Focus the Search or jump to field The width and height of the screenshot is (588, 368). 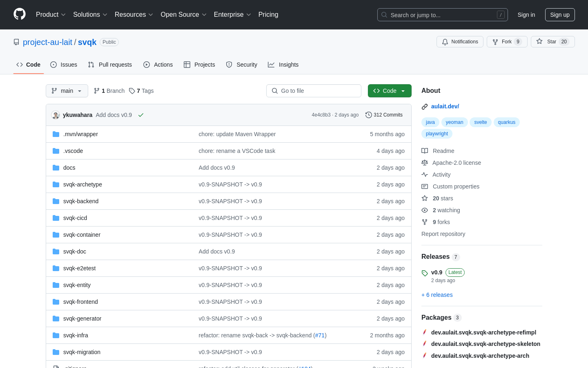[443, 15]
